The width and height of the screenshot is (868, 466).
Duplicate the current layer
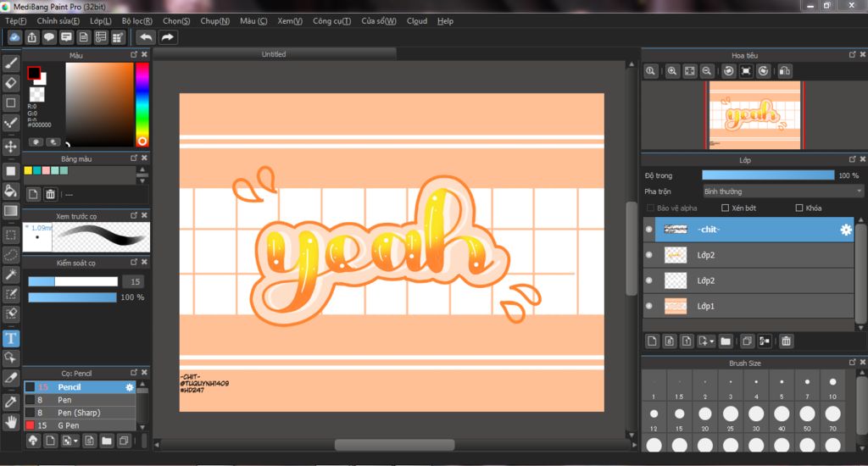[747, 341]
